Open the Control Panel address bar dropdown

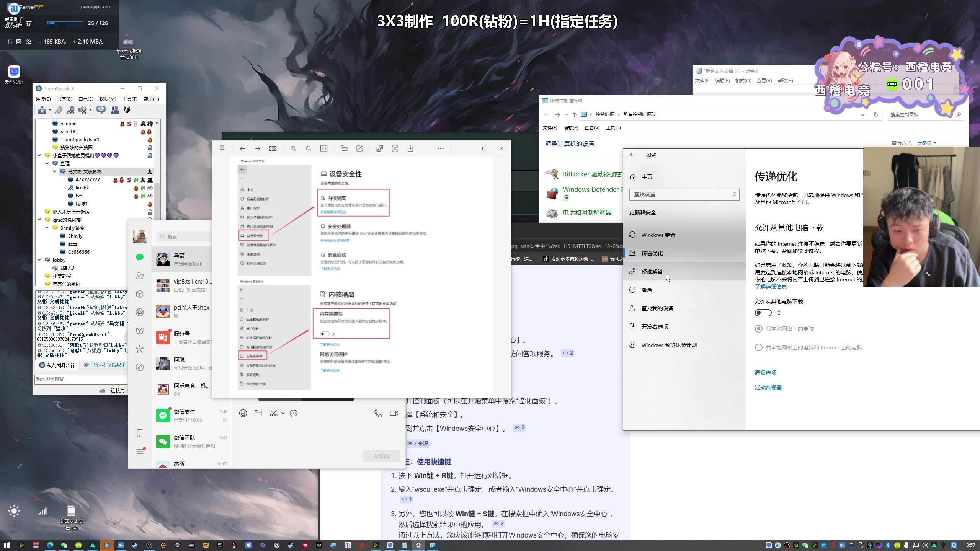[862, 114]
